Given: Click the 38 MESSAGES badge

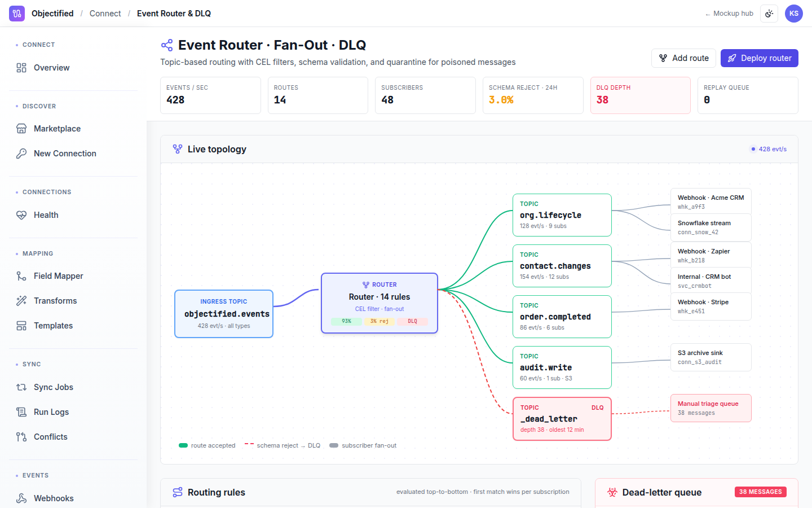Looking at the screenshot, I should pyautogui.click(x=761, y=492).
